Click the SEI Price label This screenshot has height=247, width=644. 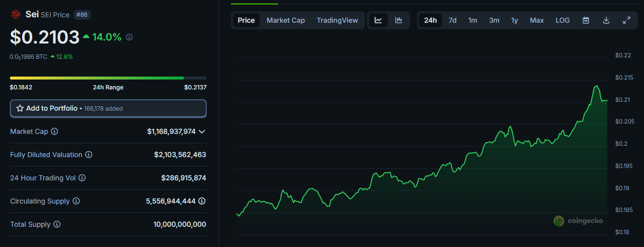click(55, 15)
